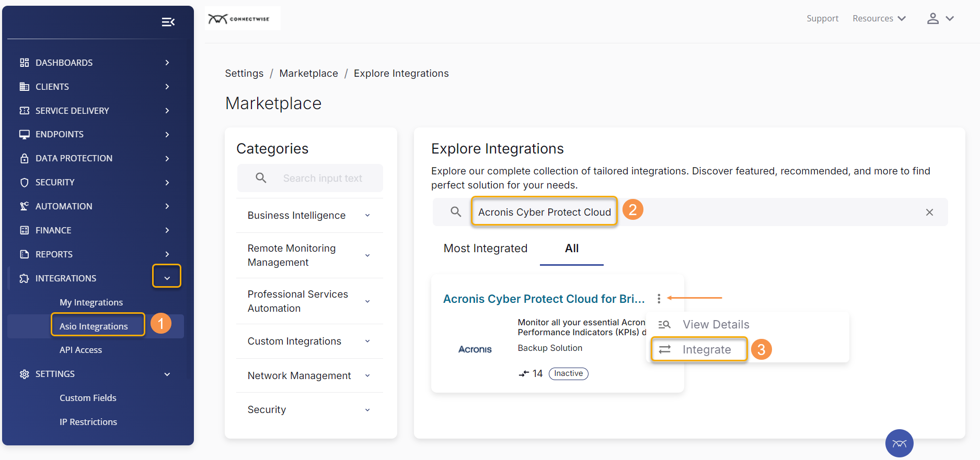
Task: Click the View Details magnifier icon
Action: pyautogui.click(x=664, y=325)
